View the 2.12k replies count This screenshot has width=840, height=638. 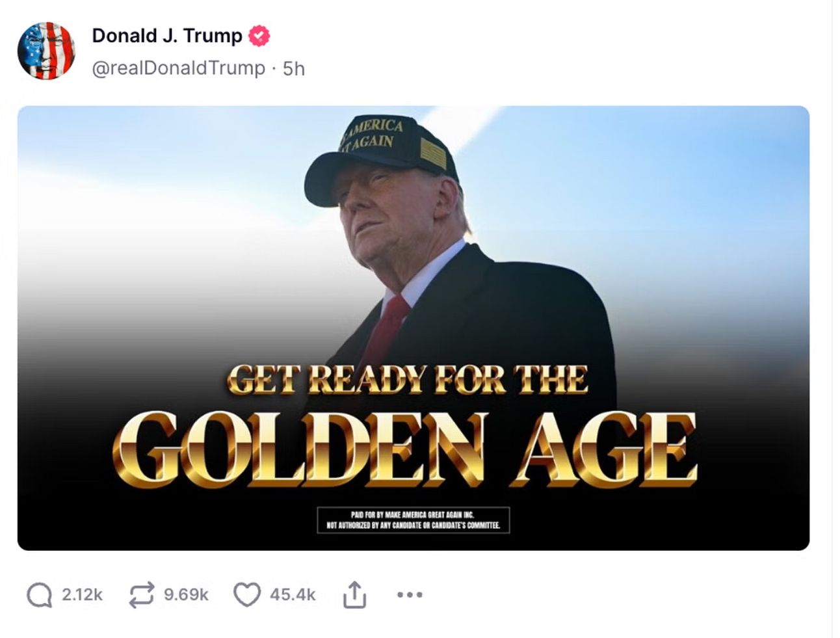[82, 594]
